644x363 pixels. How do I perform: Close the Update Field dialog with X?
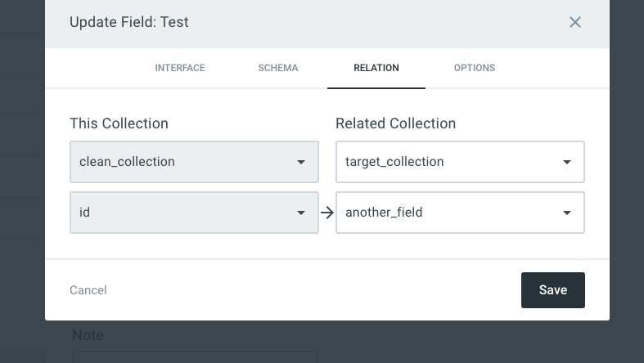pyautogui.click(x=575, y=22)
